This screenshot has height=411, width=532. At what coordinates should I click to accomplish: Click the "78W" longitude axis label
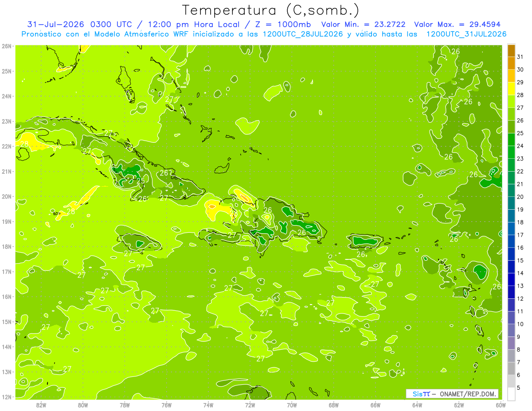point(125,405)
